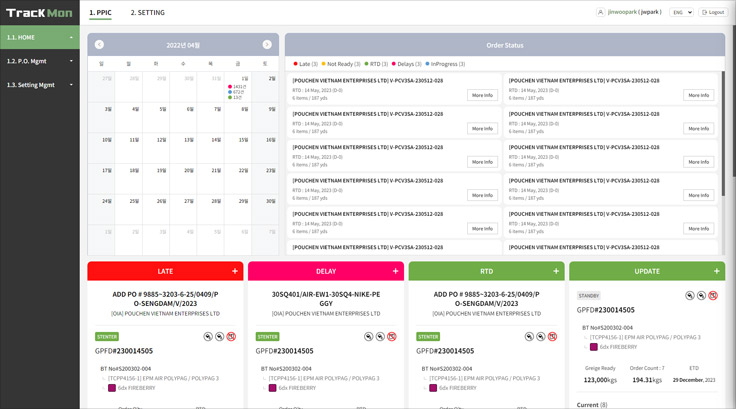Switch to the 2. SETTING tab
The height and width of the screenshot is (409, 736).
pyautogui.click(x=147, y=12)
